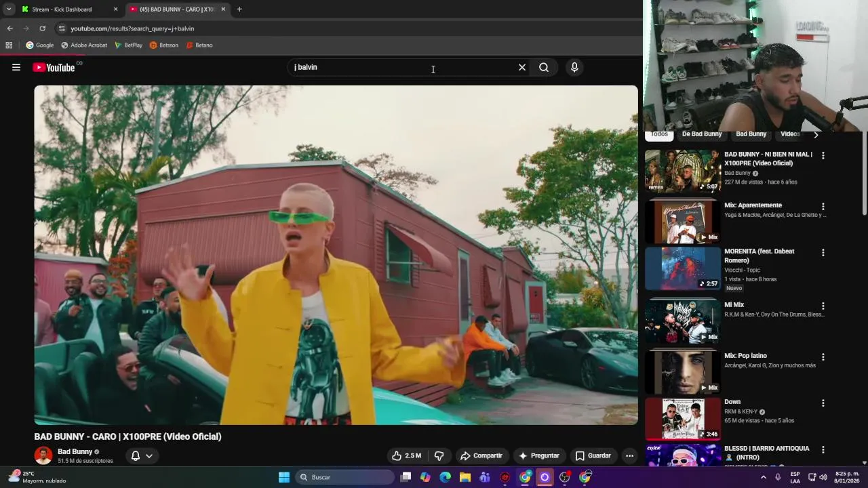Open the Betsson bookmark
868x488 pixels.
click(x=164, y=45)
